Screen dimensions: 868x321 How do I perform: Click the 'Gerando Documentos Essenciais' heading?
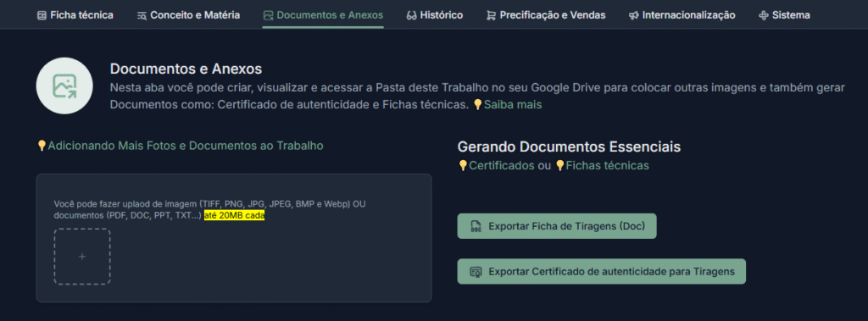tap(569, 147)
